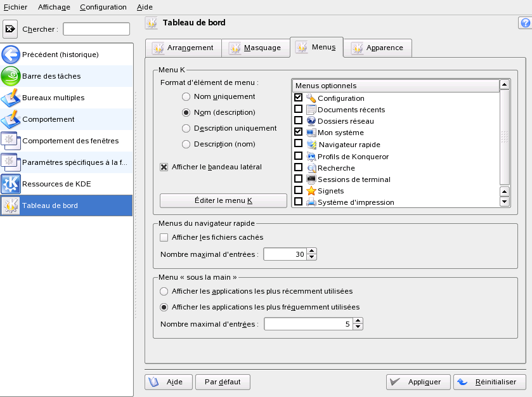Click the clear search arrow icon
This screenshot has height=397, width=532.
coord(10,29)
